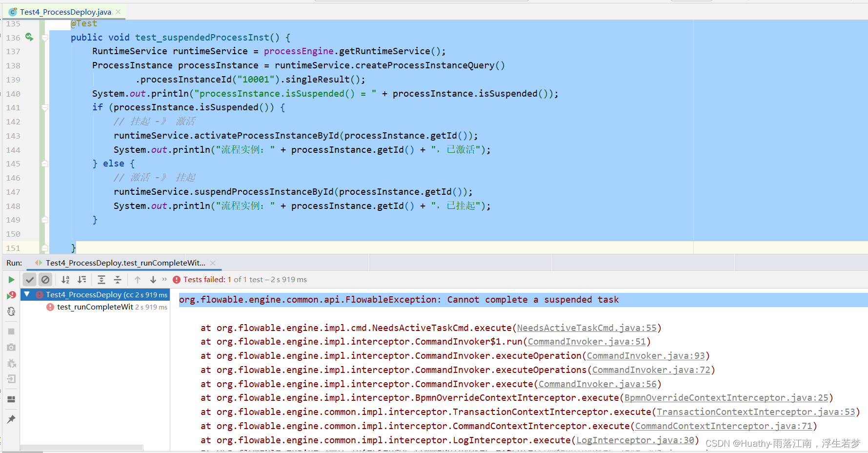This screenshot has height=453, width=868.
Task: Select the Test4_ProcessDeploy.test_runCompleteWit run tab
Action: pyautogui.click(x=125, y=263)
